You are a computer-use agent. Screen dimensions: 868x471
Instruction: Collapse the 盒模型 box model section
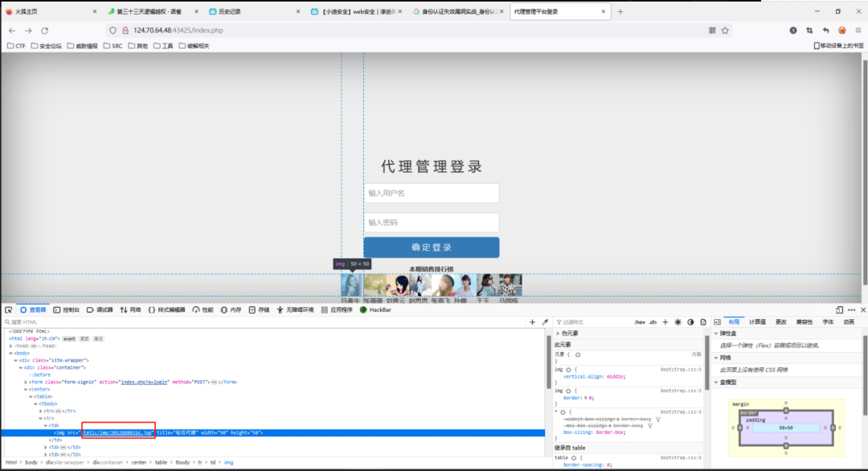pyautogui.click(x=716, y=383)
